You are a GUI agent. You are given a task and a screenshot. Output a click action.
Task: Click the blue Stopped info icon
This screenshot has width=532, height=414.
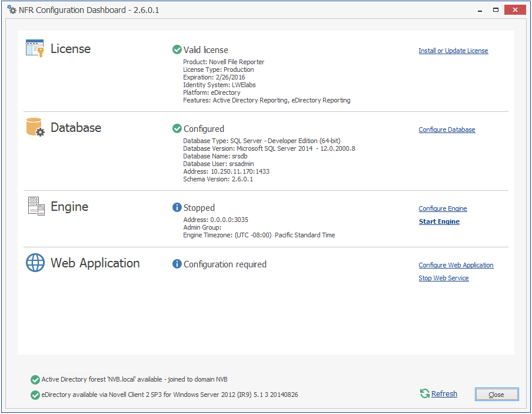tap(177, 207)
